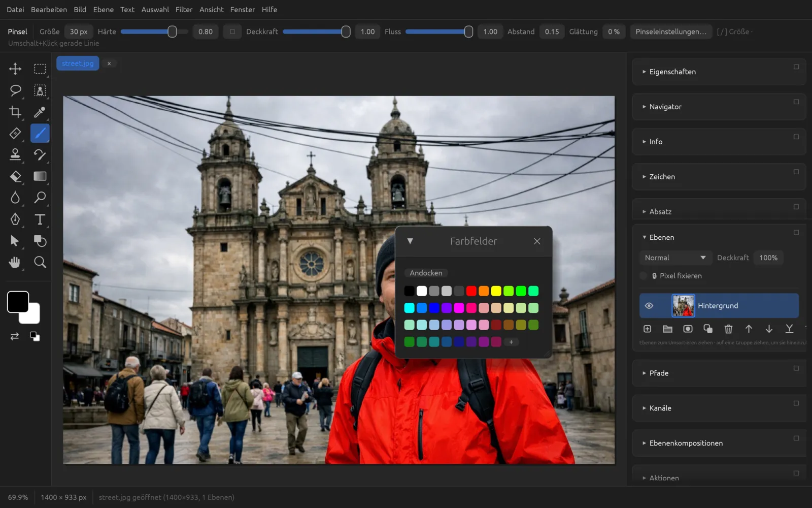Activate the Eyedropper tool

click(x=40, y=112)
